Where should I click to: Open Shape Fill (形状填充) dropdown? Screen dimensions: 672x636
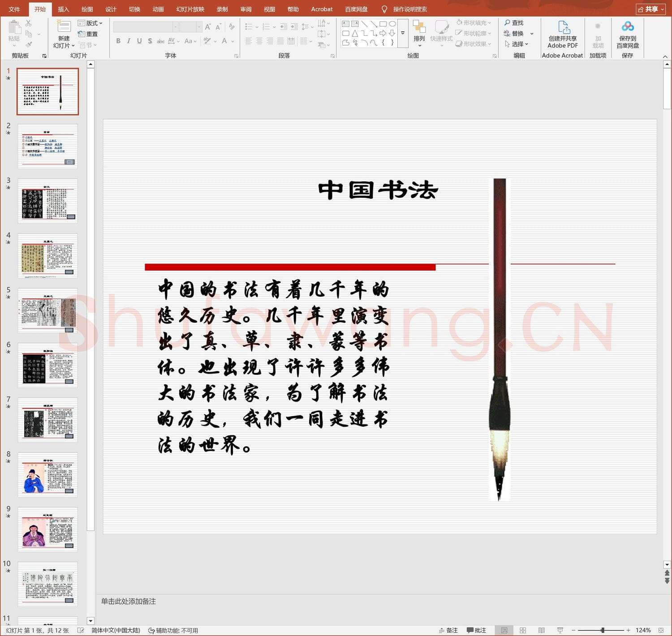click(x=474, y=22)
